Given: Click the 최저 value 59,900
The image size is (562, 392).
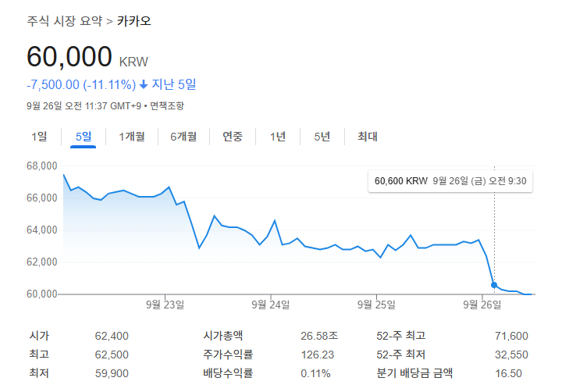Looking at the screenshot, I should point(112,373).
